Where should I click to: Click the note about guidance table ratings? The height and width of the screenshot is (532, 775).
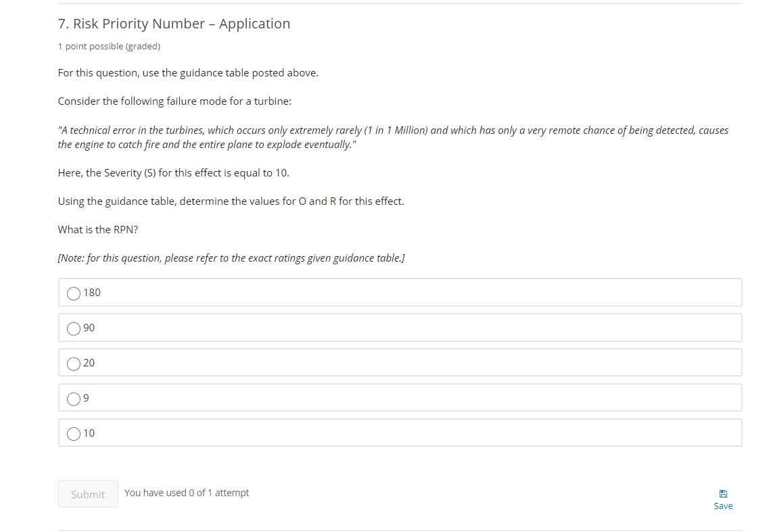(x=231, y=258)
